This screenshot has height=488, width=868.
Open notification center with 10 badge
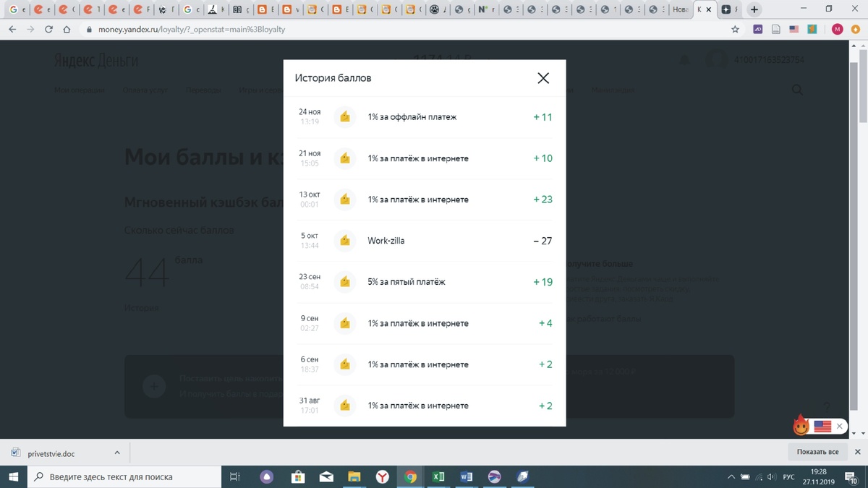853,477
